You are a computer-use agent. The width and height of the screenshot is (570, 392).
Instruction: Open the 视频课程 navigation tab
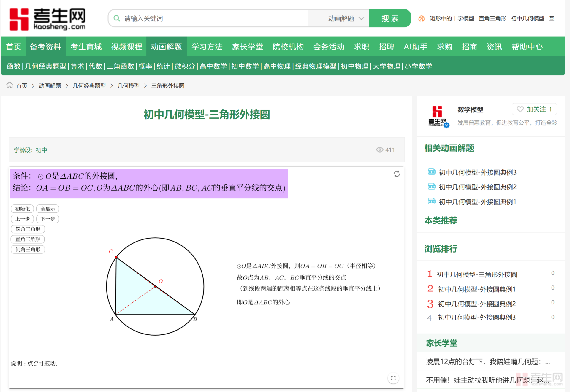(x=126, y=47)
